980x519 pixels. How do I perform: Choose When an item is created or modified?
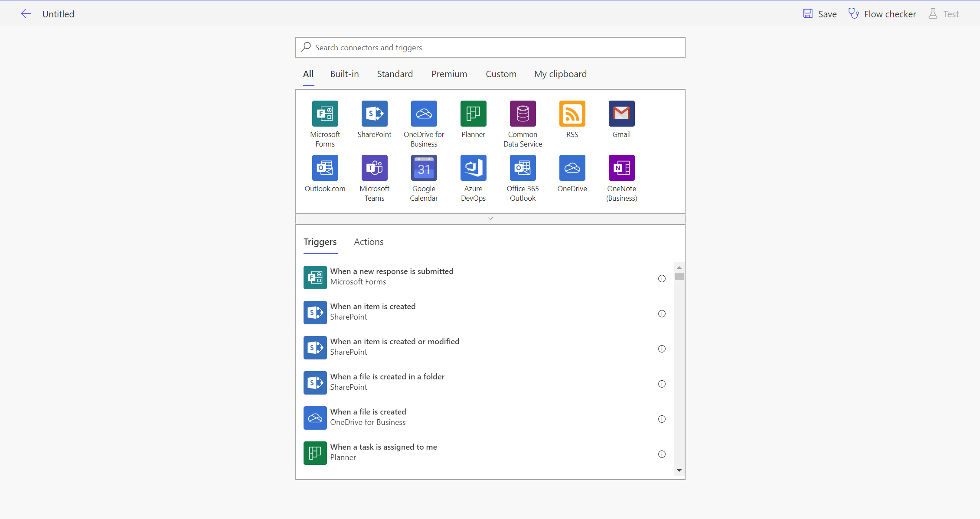click(485, 347)
